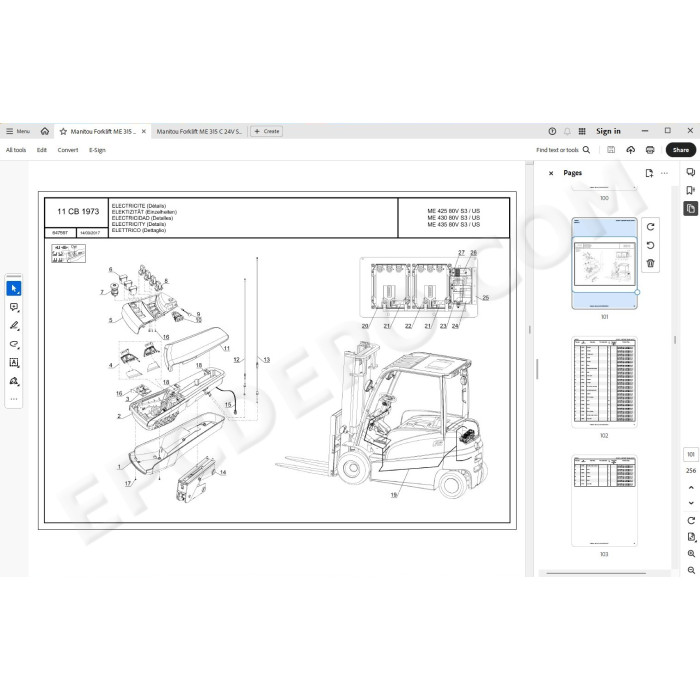This screenshot has height=700, width=700.
Task: Rotate page 101 counterclockwise
Action: (650, 245)
